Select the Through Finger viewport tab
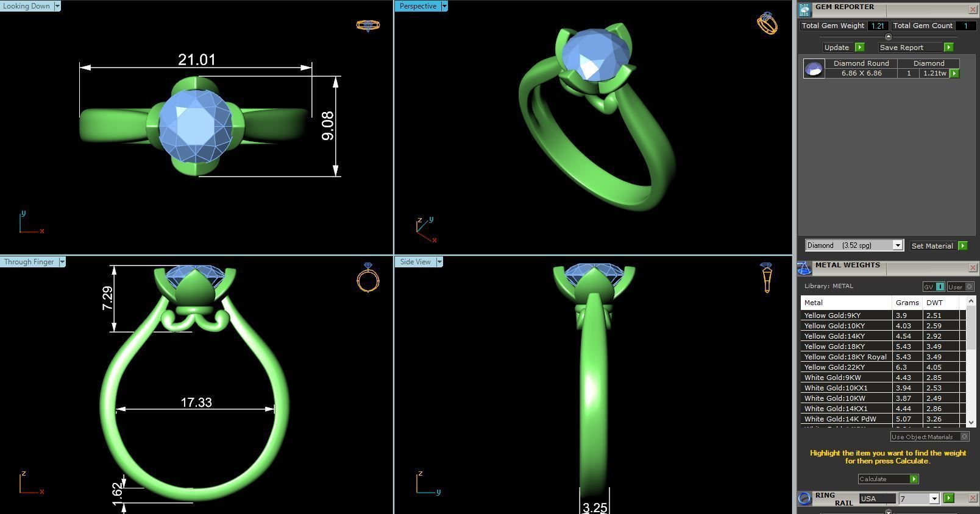This screenshot has height=514, width=980. [29, 262]
